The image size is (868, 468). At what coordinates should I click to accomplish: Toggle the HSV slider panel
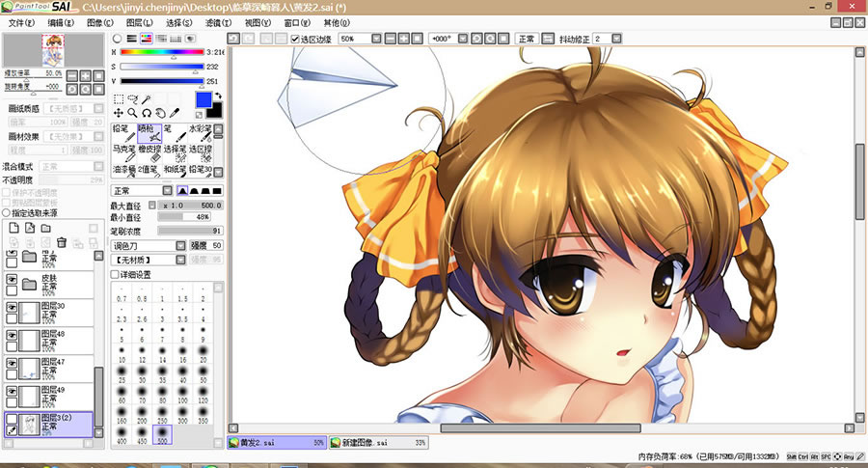coord(147,39)
